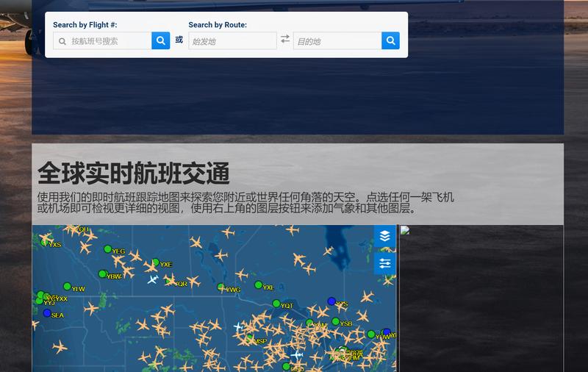The height and width of the screenshot is (372, 588).
Task: Open the map layers button
Action: [x=384, y=236]
